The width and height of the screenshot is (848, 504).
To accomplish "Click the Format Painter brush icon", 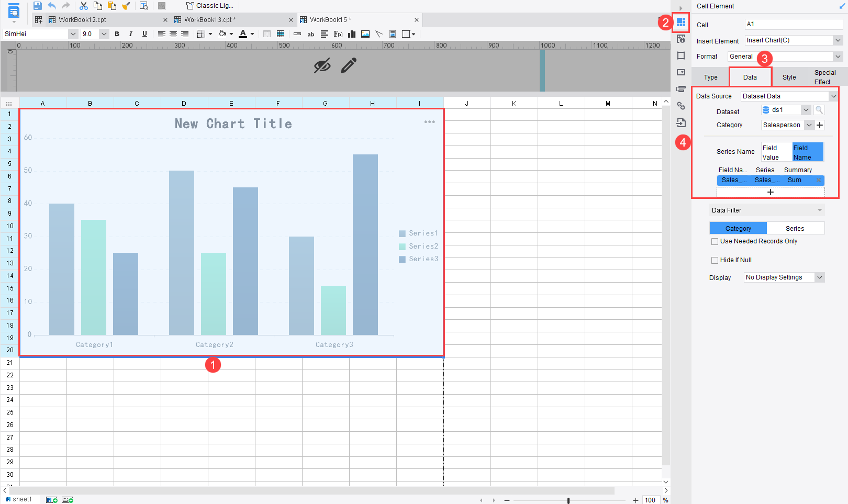I will [x=126, y=6].
